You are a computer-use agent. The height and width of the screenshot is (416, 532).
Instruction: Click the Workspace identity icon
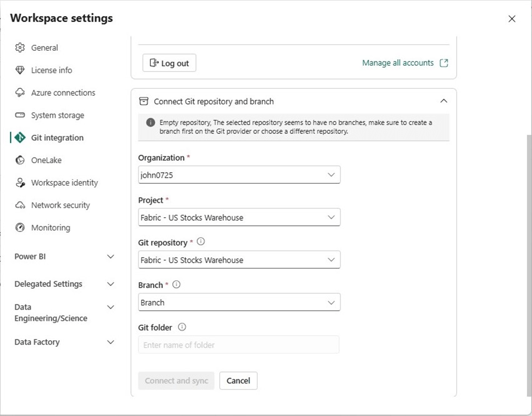coord(20,183)
